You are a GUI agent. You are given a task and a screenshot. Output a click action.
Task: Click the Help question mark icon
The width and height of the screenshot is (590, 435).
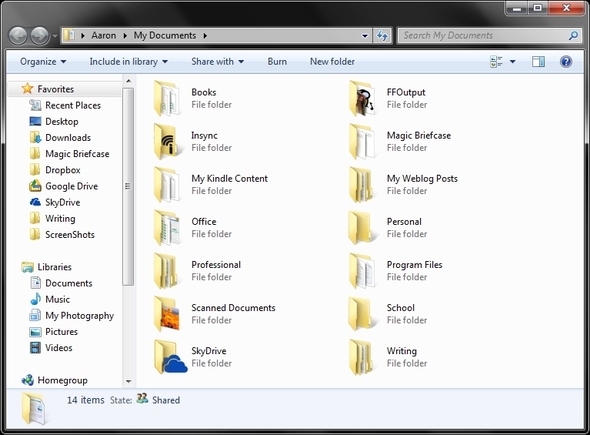point(566,61)
